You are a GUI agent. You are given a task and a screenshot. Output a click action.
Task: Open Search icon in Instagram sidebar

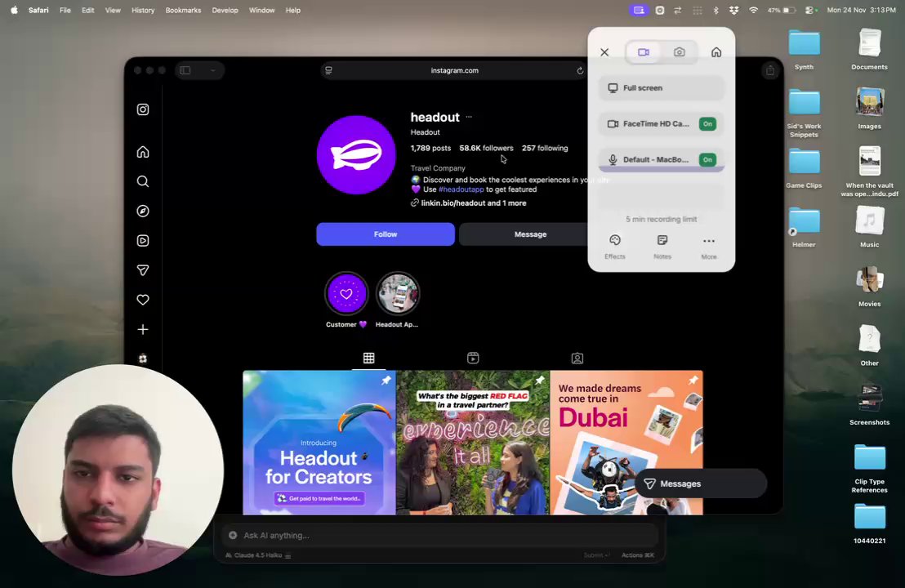(x=143, y=181)
